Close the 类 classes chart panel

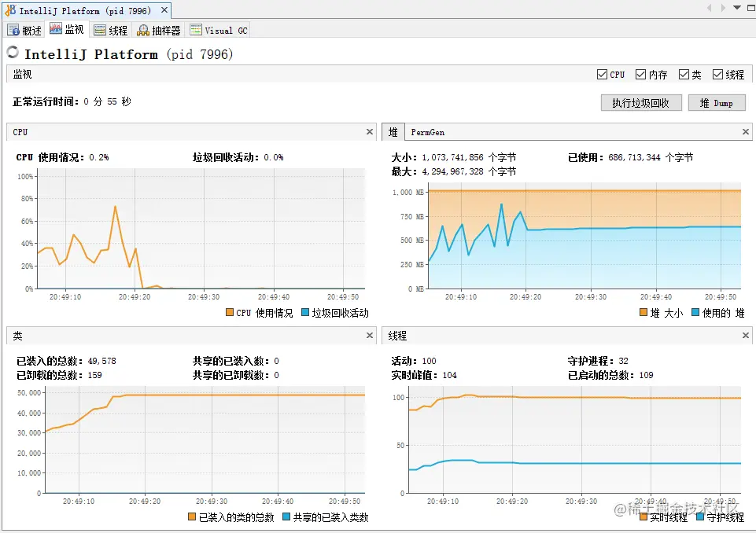pyautogui.click(x=370, y=336)
